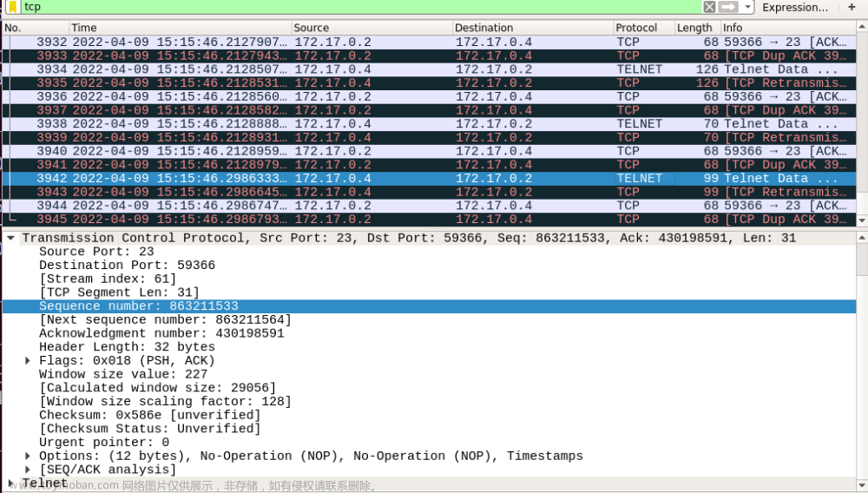Click packet details scrollbar up arrow
Viewport: 868px width, 493px height.
pyautogui.click(x=862, y=238)
